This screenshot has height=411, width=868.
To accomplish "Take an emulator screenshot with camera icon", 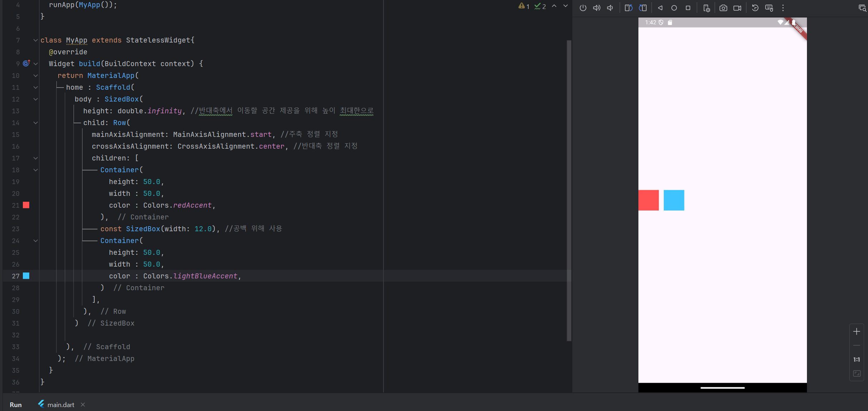I will tap(723, 8).
